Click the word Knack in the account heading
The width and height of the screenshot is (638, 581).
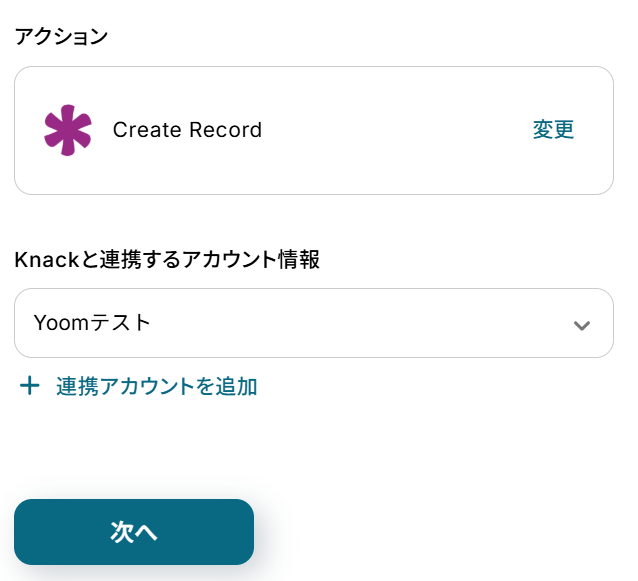coord(47,260)
